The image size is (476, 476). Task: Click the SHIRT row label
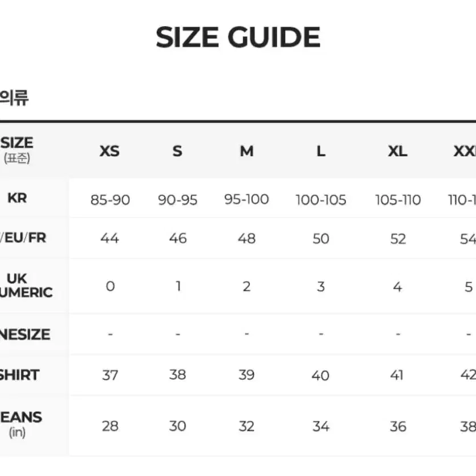(19, 375)
